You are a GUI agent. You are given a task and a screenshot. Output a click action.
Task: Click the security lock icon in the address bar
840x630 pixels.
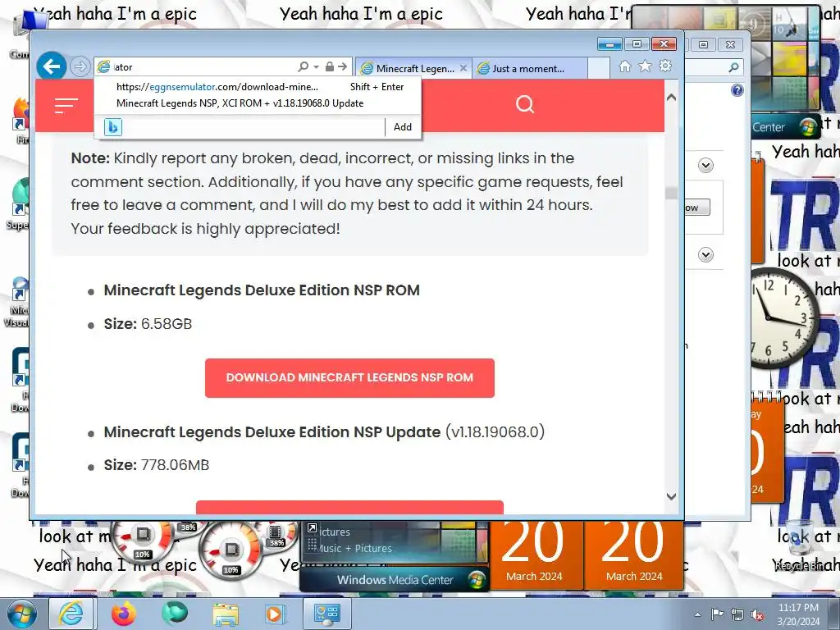(330, 66)
